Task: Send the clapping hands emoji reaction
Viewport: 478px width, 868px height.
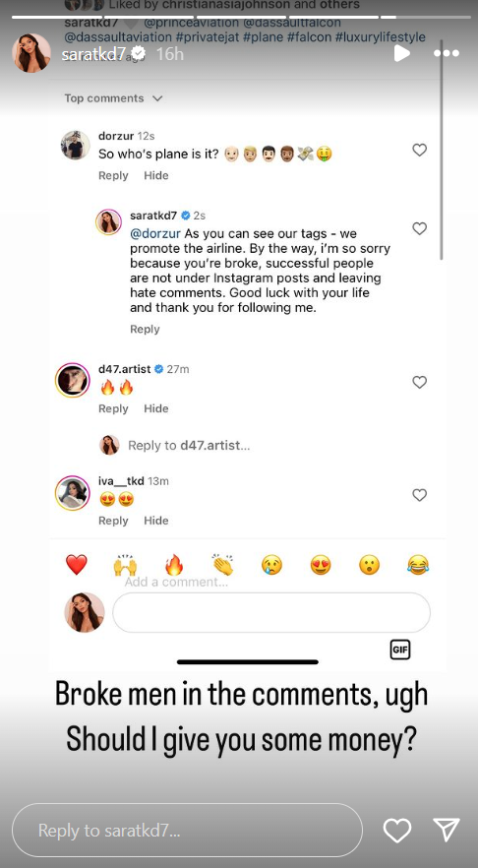Action: pos(222,565)
